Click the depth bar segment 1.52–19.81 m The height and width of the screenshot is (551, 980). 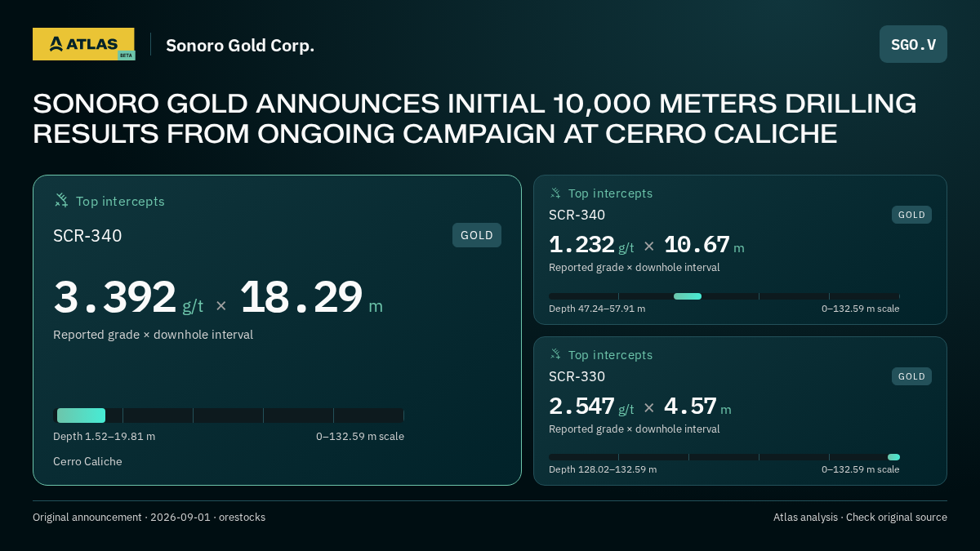click(x=81, y=415)
